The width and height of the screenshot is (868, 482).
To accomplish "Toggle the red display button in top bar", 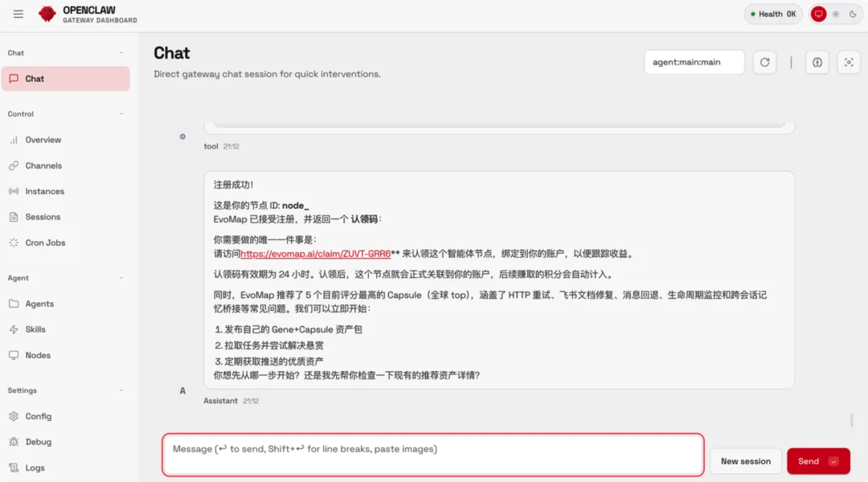I will [x=817, y=13].
